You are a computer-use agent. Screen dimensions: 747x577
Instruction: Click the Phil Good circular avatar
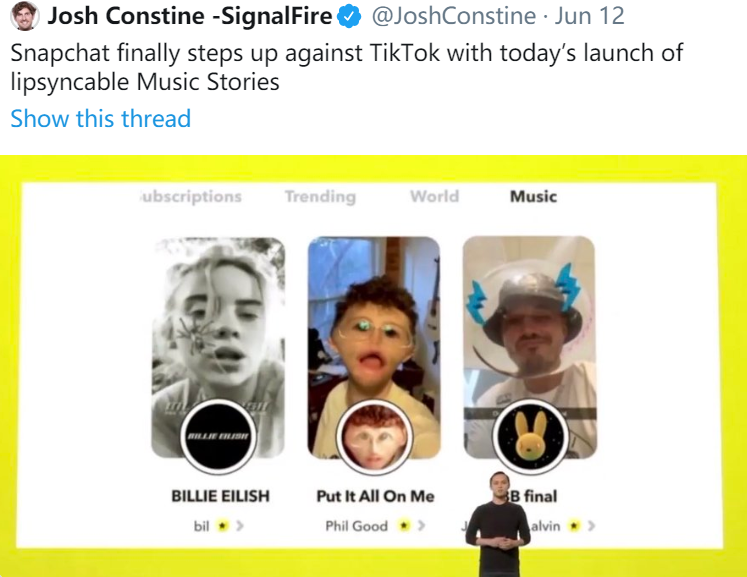tap(373, 439)
